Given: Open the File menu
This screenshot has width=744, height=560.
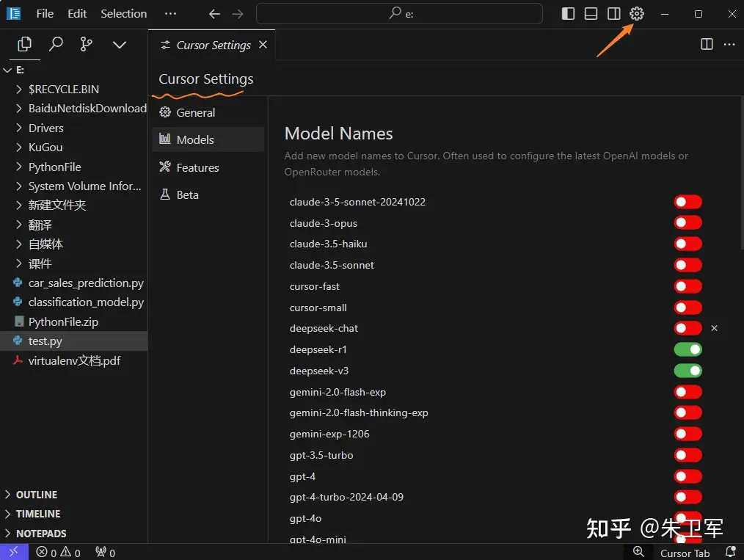Looking at the screenshot, I should point(45,14).
